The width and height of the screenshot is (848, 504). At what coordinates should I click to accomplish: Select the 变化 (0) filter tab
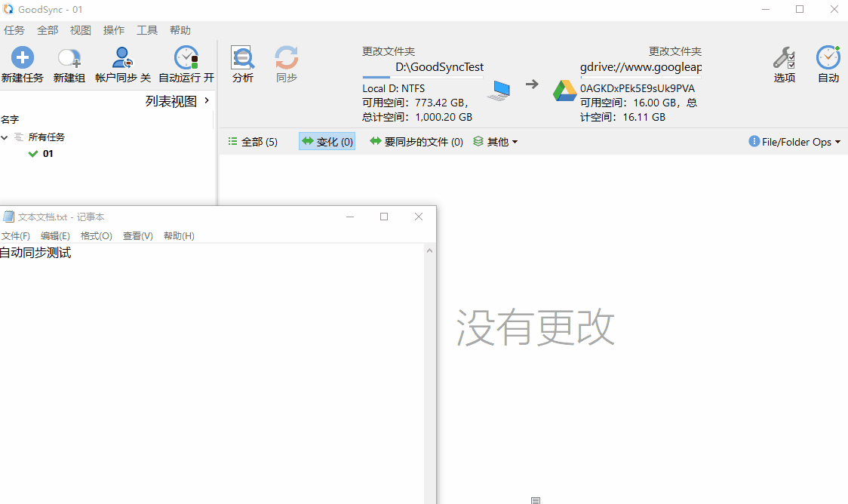(327, 142)
